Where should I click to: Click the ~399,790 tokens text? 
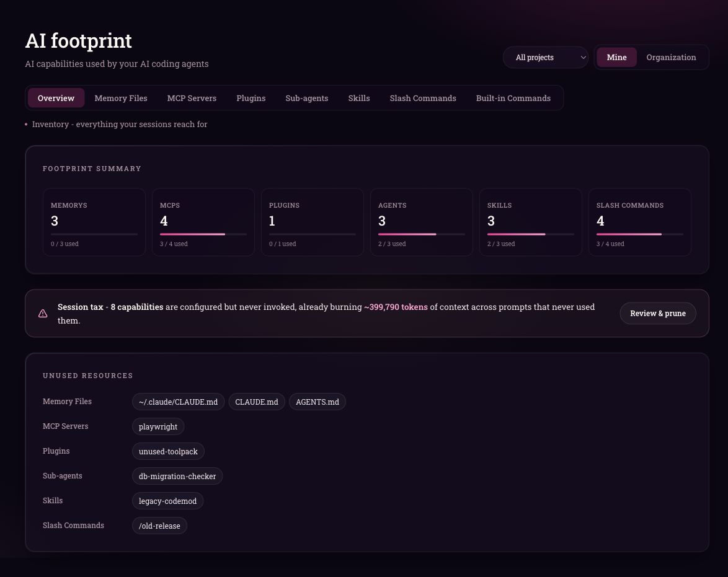(396, 307)
